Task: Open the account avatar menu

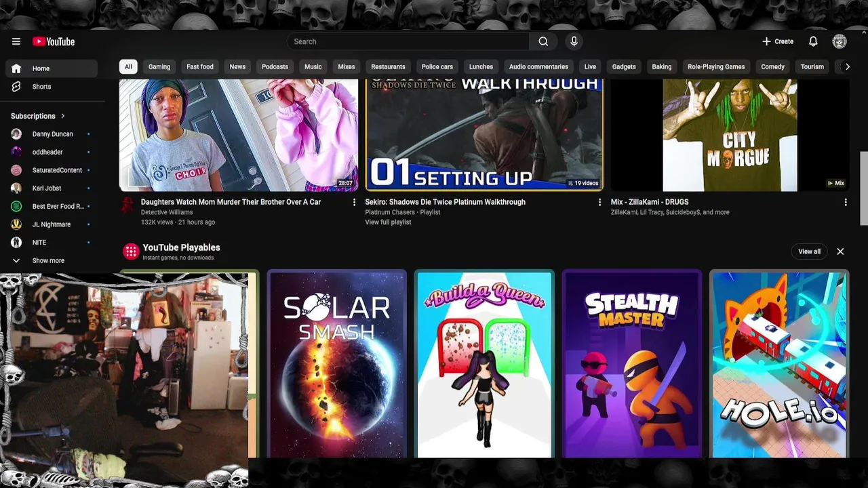Action: coord(840,41)
